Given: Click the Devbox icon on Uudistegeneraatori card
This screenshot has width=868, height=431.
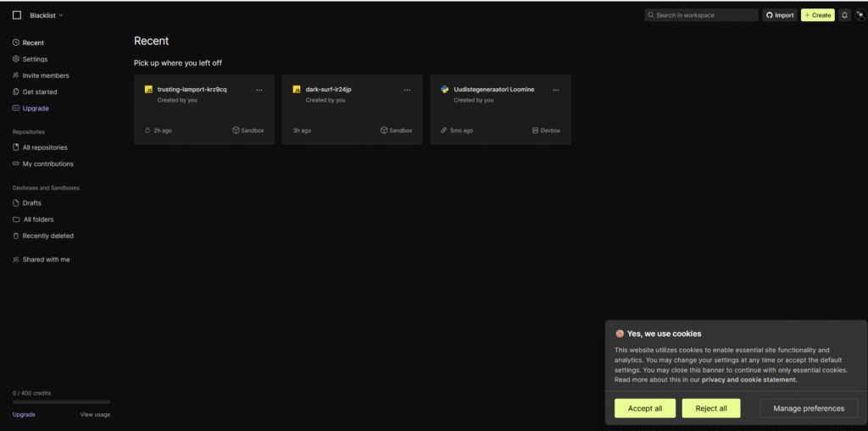Looking at the screenshot, I should click(x=536, y=130).
